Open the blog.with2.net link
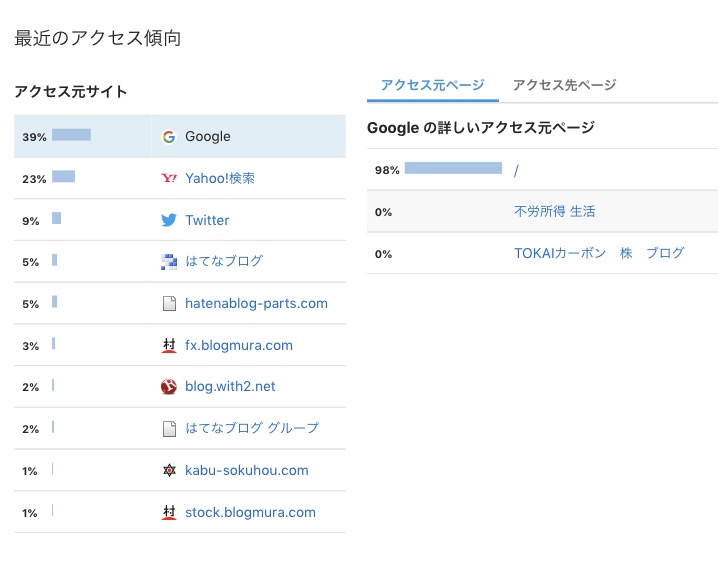This screenshot has height=572, width=718. [230, 387]
